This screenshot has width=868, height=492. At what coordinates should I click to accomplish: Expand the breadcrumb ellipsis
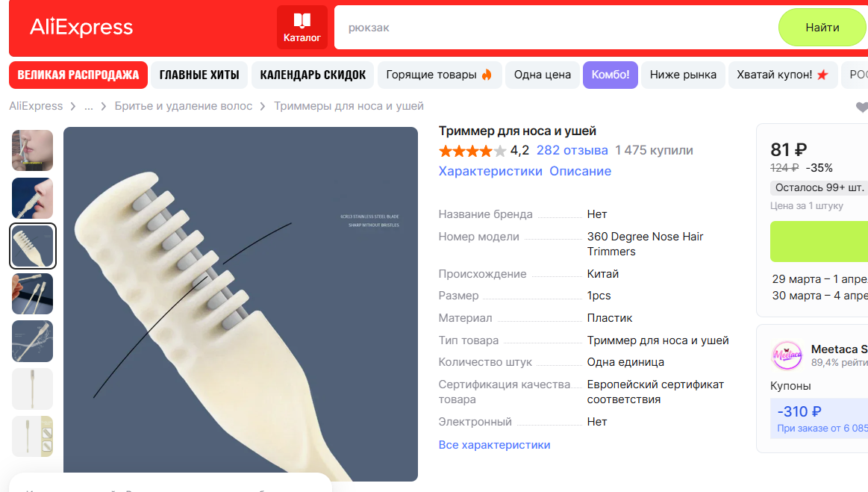coord(89,106)
